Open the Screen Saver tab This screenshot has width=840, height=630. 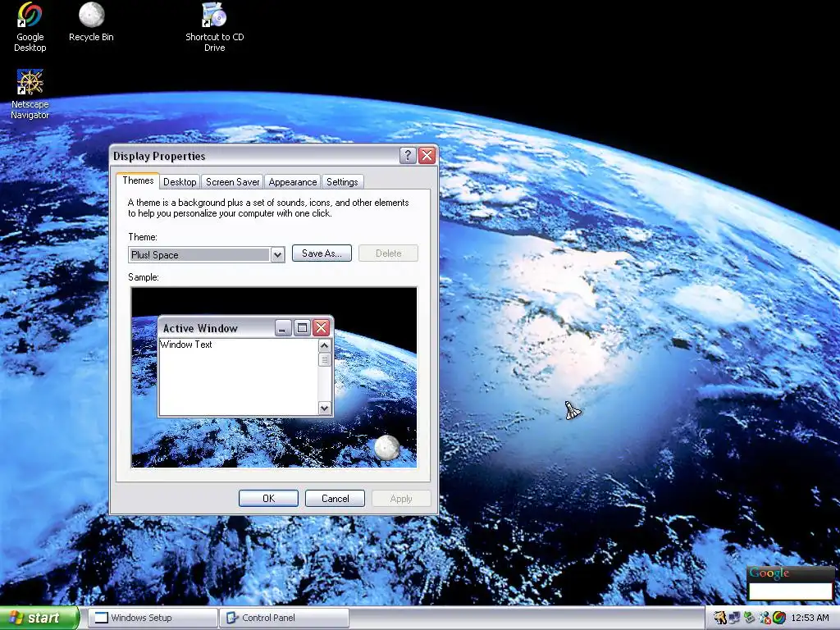232,181
